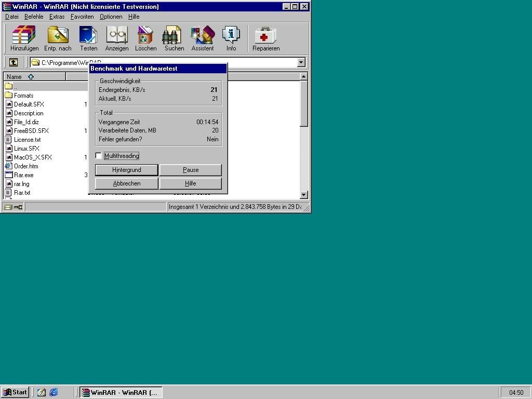Open the Optionen menu
This screenshot has width=532, height=399.
[x=111, y=17]
